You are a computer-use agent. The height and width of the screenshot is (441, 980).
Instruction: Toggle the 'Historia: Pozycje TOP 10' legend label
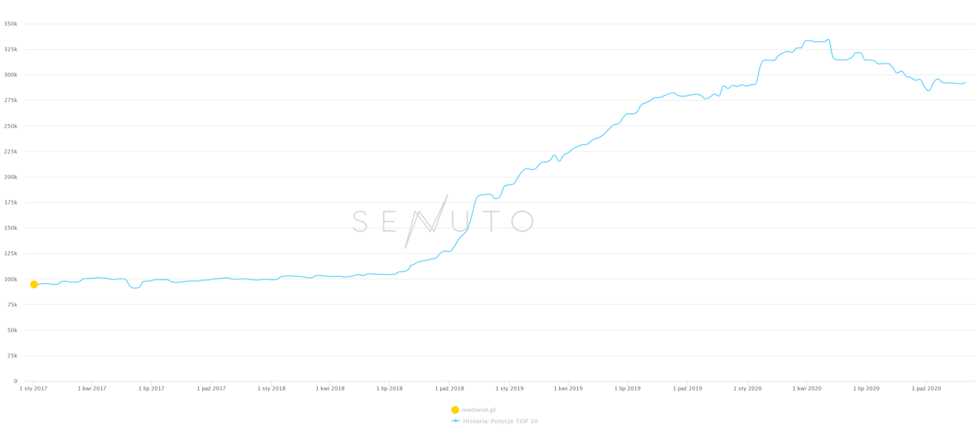tap(500, 421)
